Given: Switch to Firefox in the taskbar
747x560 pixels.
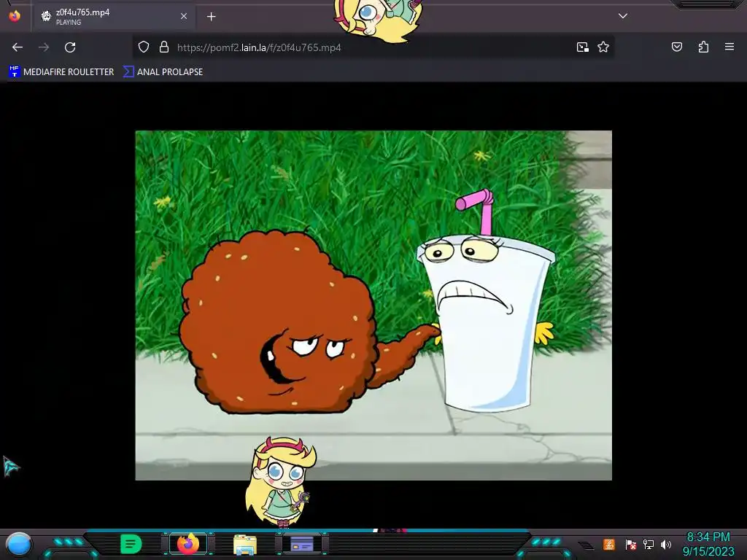Looking at the screenshot, I should [188, 543].
